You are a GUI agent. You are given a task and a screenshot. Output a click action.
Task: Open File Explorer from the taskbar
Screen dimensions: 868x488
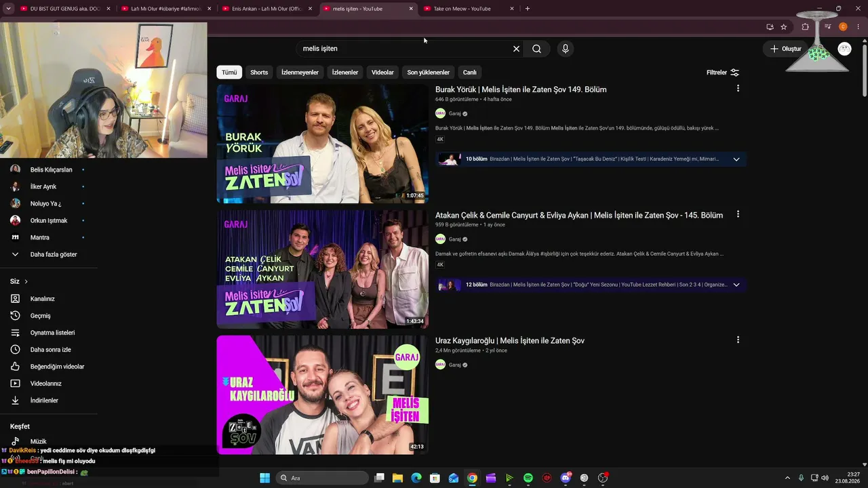pyautogui.click(x=397, y=478)
